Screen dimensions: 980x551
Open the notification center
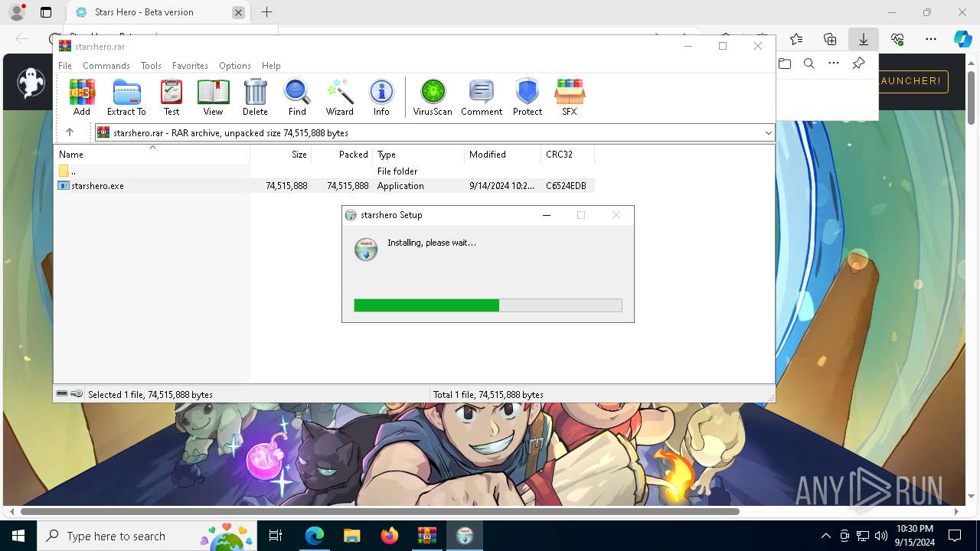tap(955, 536)
